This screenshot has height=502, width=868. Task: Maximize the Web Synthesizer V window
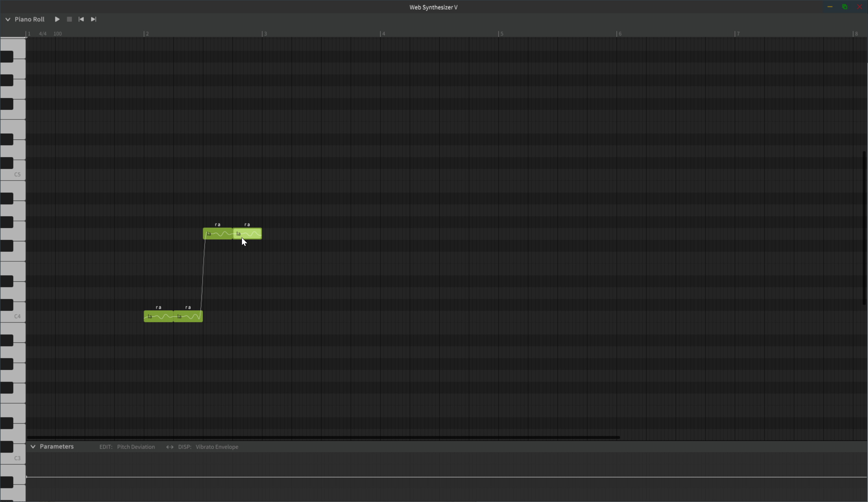(x=845, y=7)
